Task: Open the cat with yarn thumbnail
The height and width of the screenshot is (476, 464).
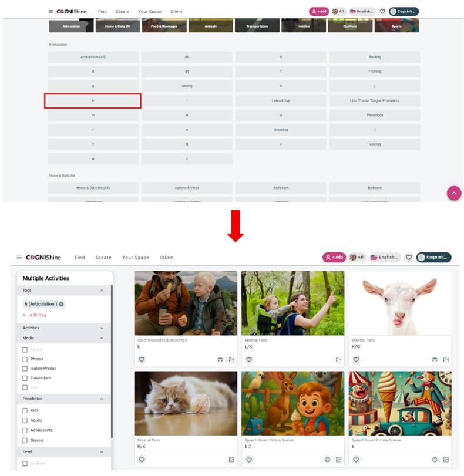Action: (x=186, y=403)
